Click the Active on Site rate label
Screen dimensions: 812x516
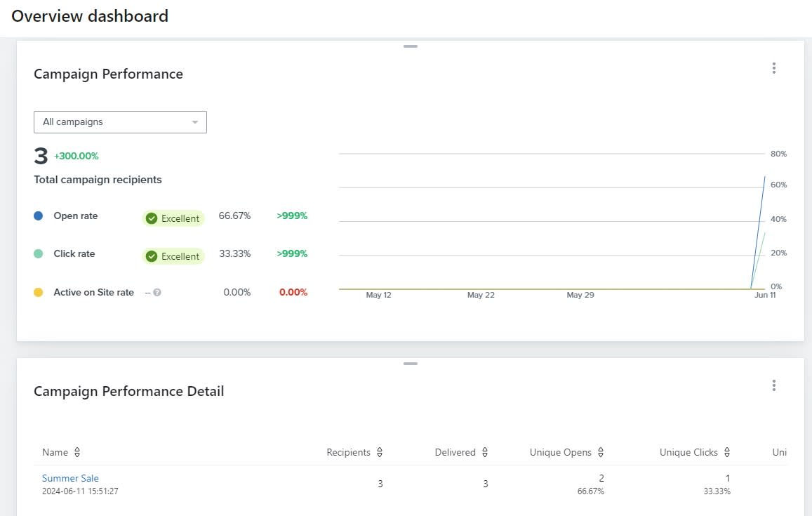tap(93, 292)
